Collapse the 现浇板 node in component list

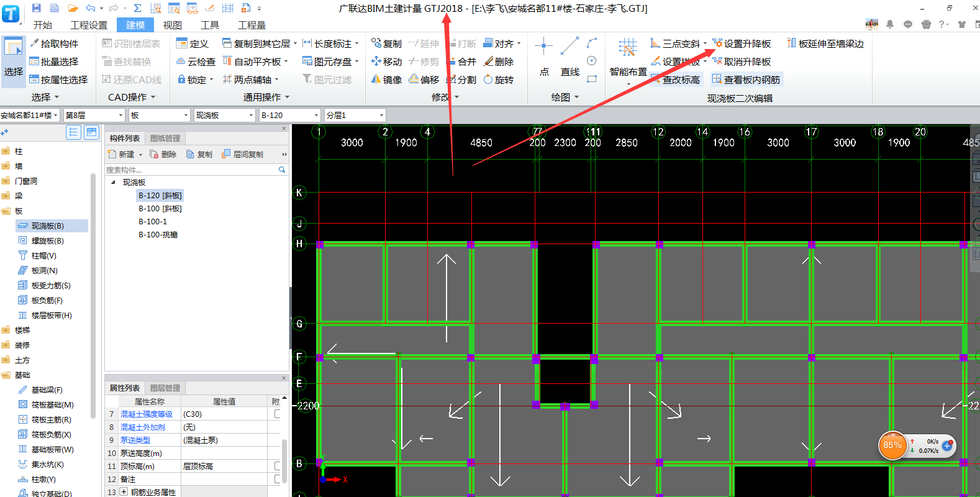[x=113, y=183]
